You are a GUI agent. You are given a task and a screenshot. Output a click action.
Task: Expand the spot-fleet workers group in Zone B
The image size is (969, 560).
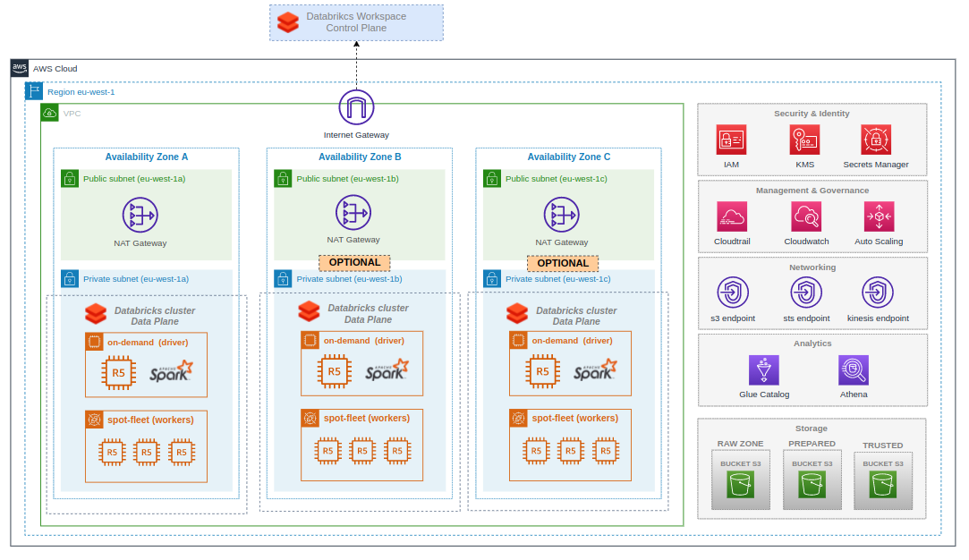pos(361,444)
